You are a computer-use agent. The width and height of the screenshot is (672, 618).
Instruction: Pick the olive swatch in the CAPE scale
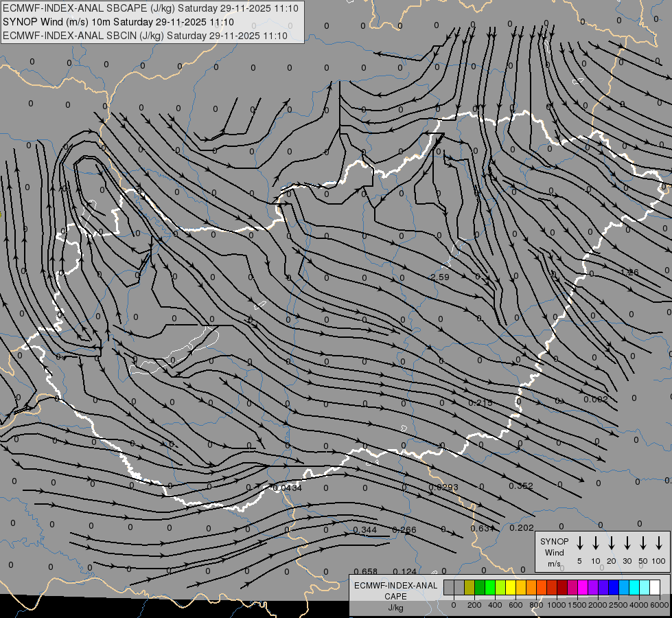(x=470, y=587)
